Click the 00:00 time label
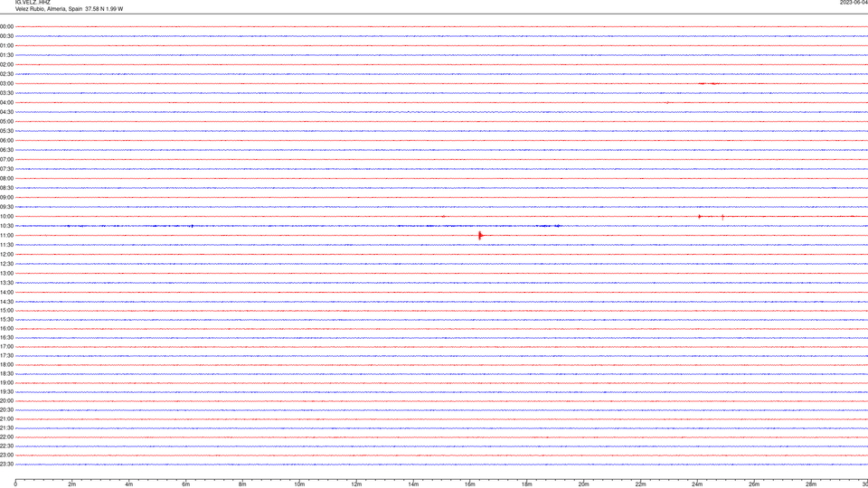 pos(6,26)
